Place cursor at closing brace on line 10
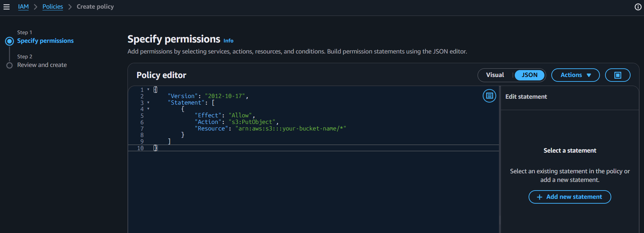The image size is (644, 233). coord(155,148)
